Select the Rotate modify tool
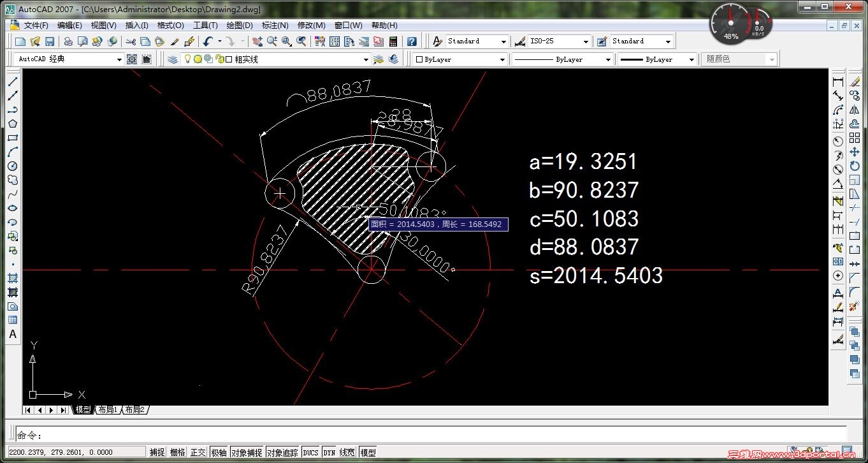868x463 pixels. 855,166
